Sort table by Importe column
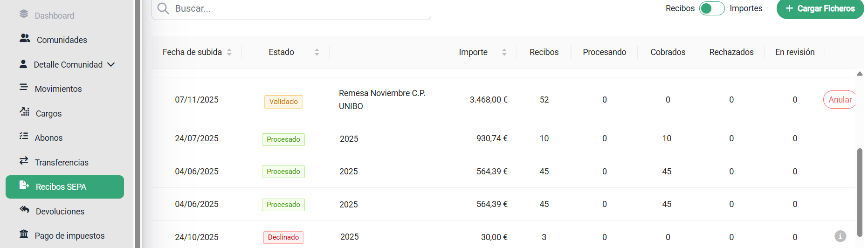868x248 pixels. pyautogui.click(x=504, y=52)
